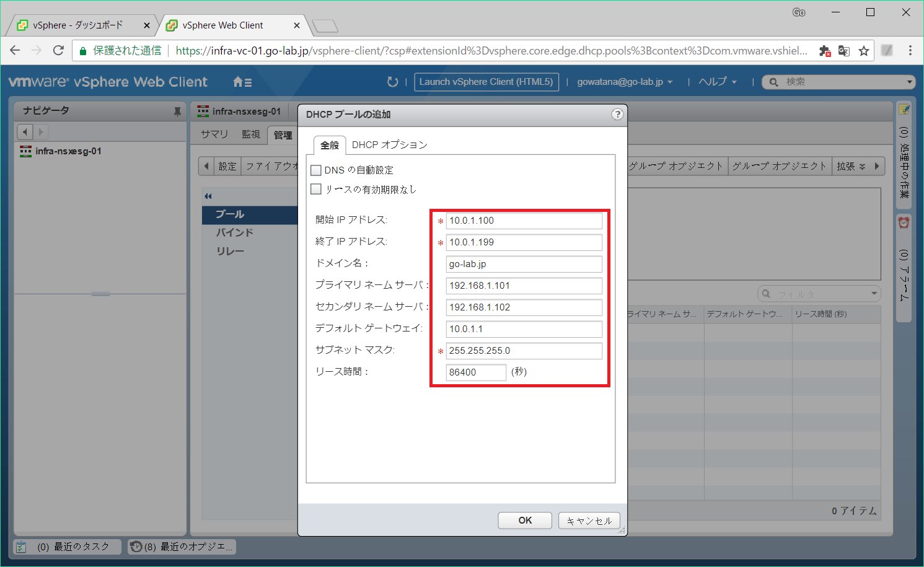This screenshot has height=567, width=924.
Task: Go back in the Navigator history
Action: tap(25, 132)
